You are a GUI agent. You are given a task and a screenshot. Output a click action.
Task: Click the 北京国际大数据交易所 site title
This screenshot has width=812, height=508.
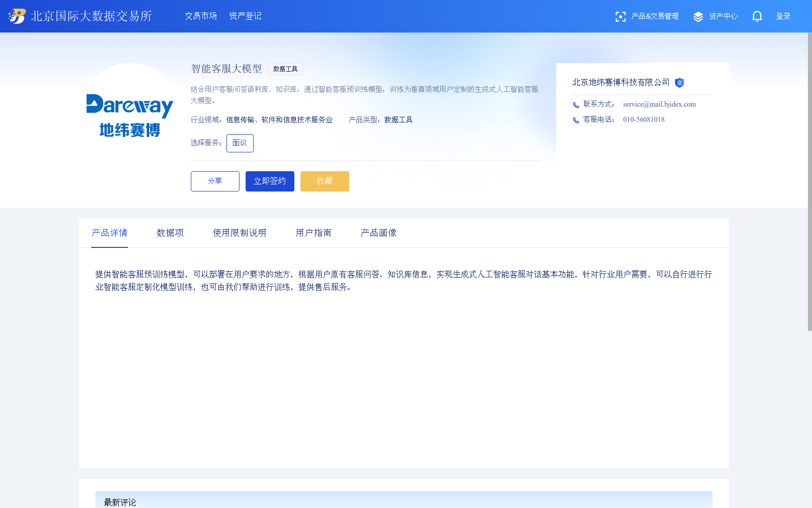click(91, 16)
